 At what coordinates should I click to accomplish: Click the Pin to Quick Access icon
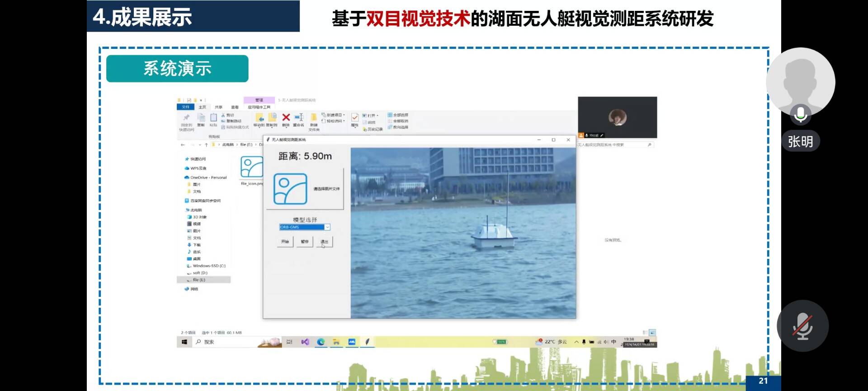(186, 118)
